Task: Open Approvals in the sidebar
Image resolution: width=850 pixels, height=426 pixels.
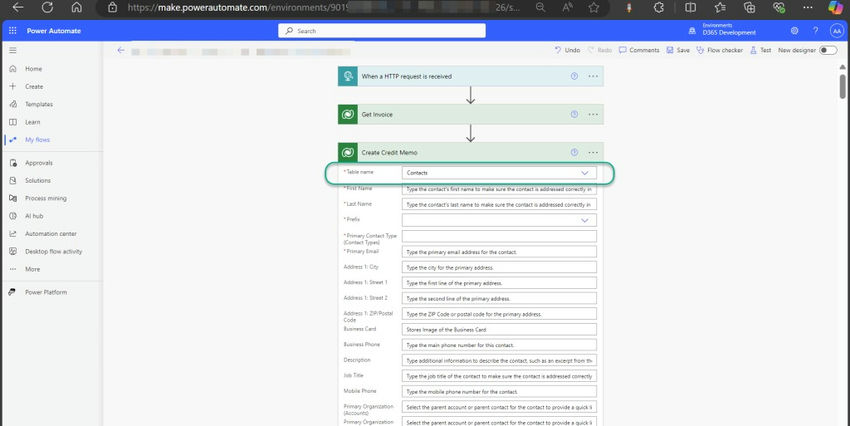Action: click(x=38, y=163)
